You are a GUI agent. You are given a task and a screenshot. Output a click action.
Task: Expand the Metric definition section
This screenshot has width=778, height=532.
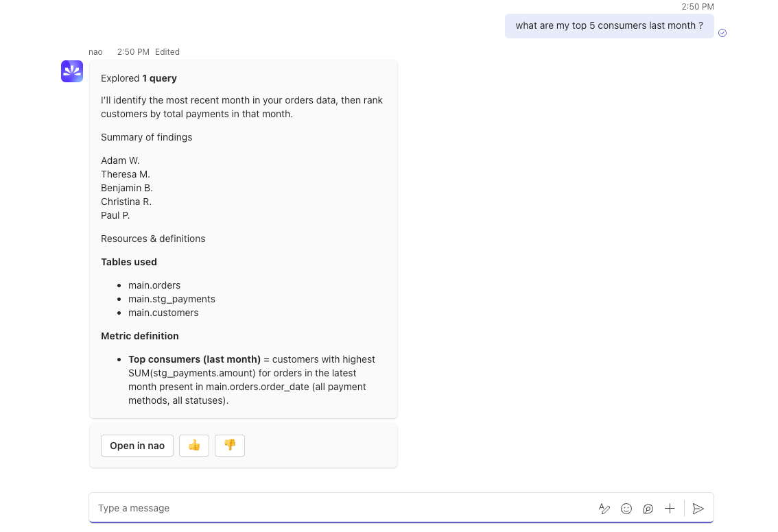(x=139, y=336)
